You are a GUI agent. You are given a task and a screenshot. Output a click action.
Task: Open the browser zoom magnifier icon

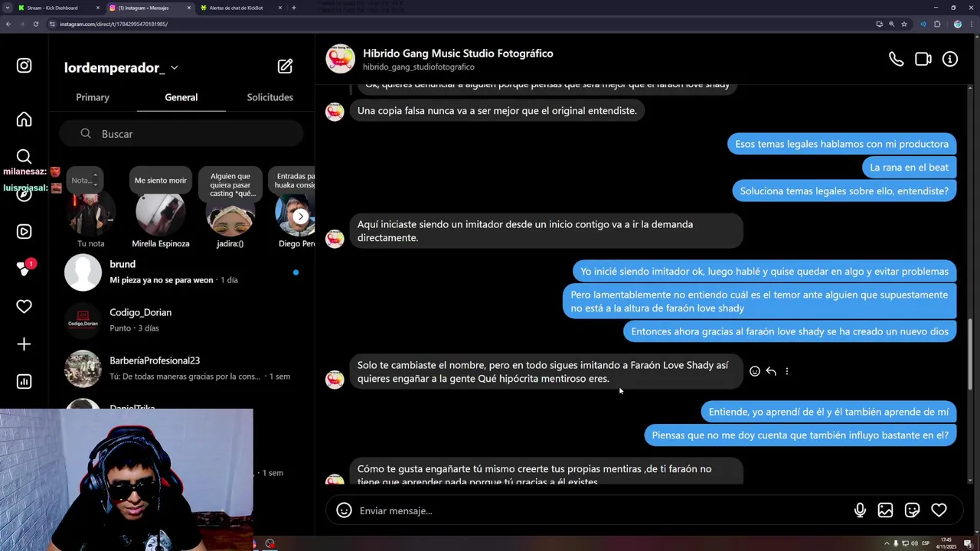891,24
